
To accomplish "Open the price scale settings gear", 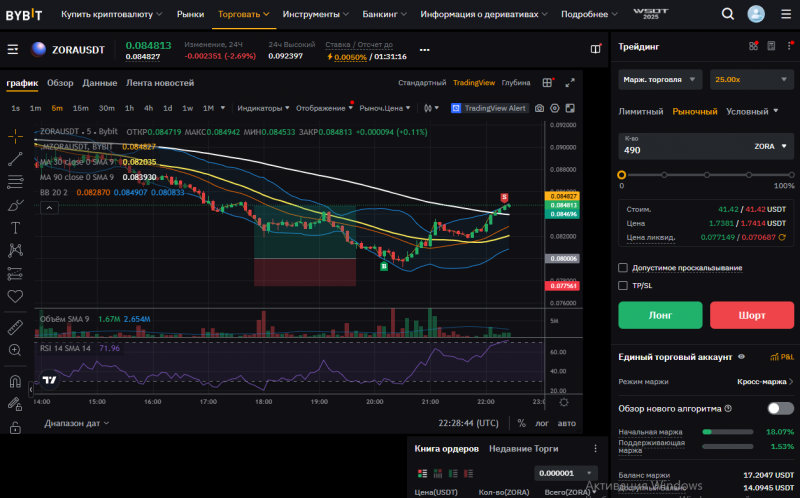I will click(564, 402).
